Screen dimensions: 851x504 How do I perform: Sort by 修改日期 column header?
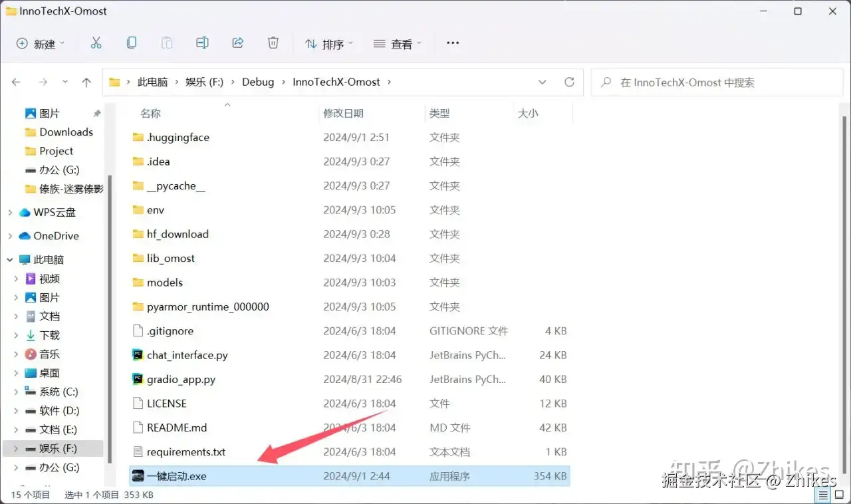coord(344,114)
